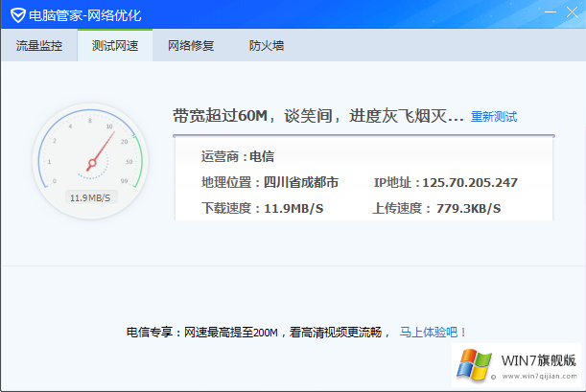Click the 电信专享 网速最高提至200M text

tap(258, 332)
